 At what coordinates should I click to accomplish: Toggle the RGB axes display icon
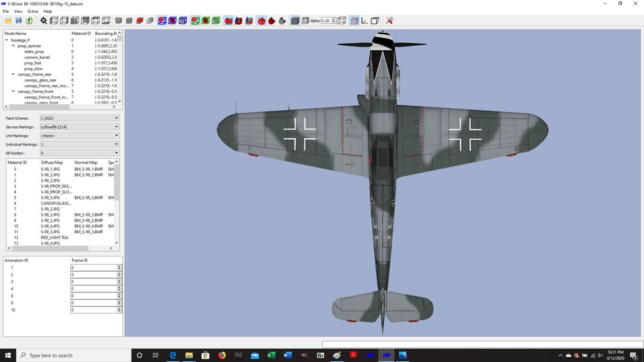click(x=365, y=21)
